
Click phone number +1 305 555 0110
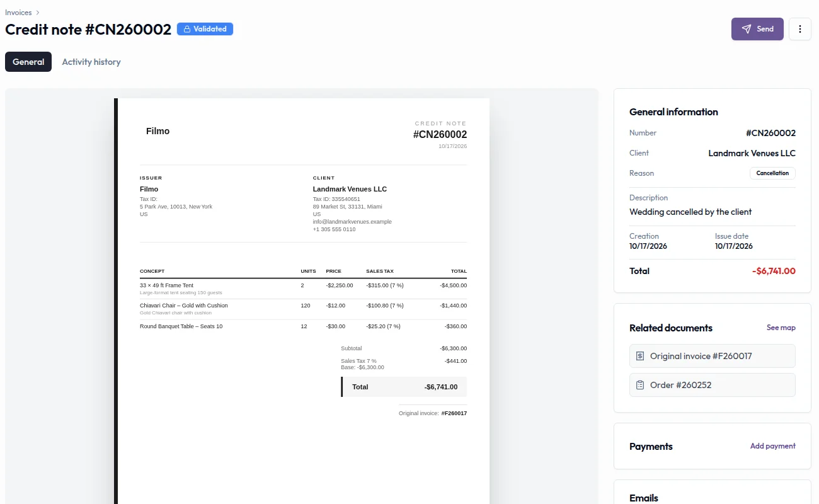(x=334, y=229)
